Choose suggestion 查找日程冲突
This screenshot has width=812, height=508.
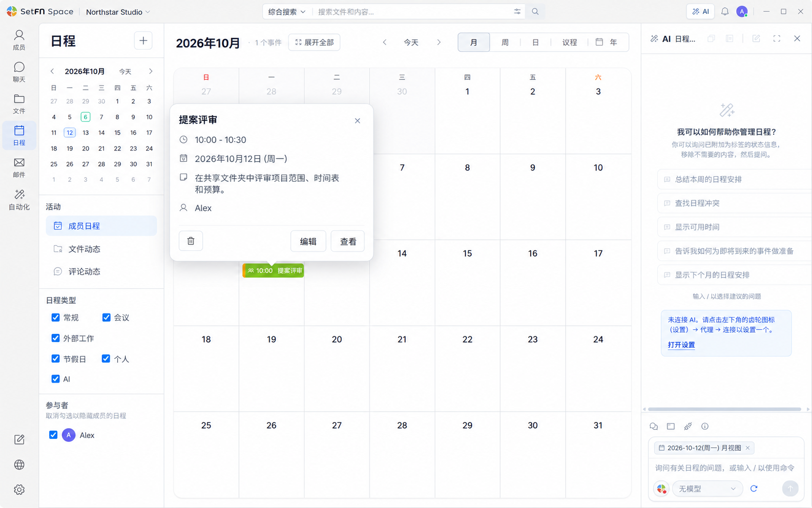[734, 203]
